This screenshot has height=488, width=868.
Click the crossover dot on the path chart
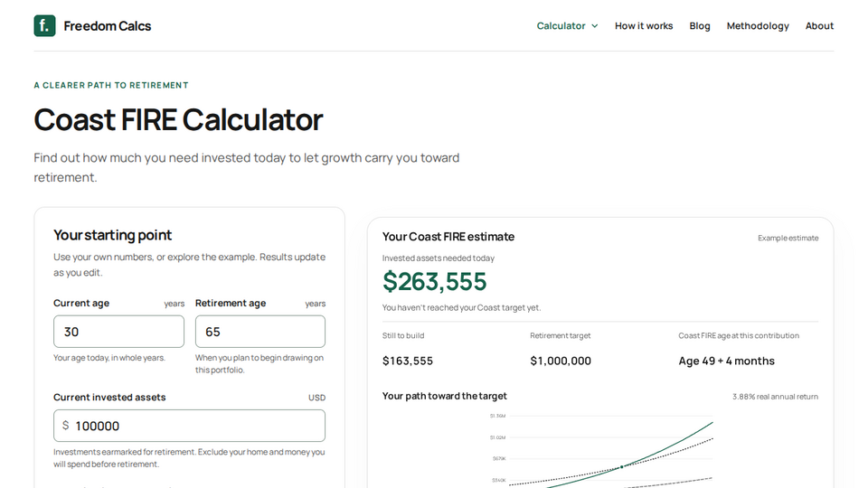pos(622,467)
